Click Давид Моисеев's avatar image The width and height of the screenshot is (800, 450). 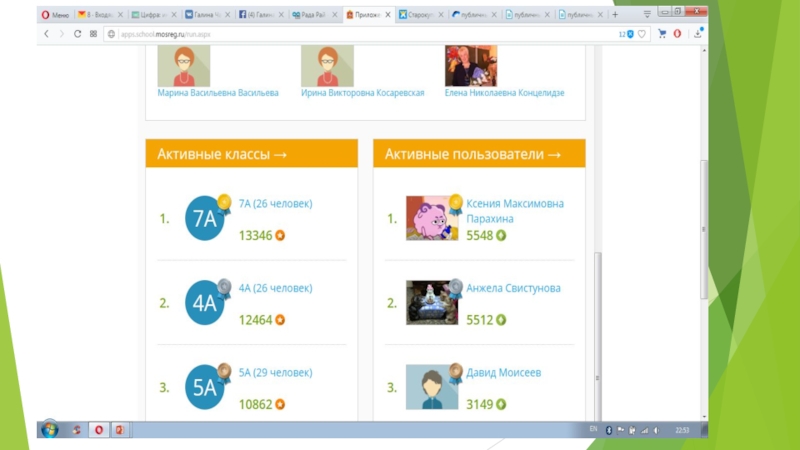[432, 387]
